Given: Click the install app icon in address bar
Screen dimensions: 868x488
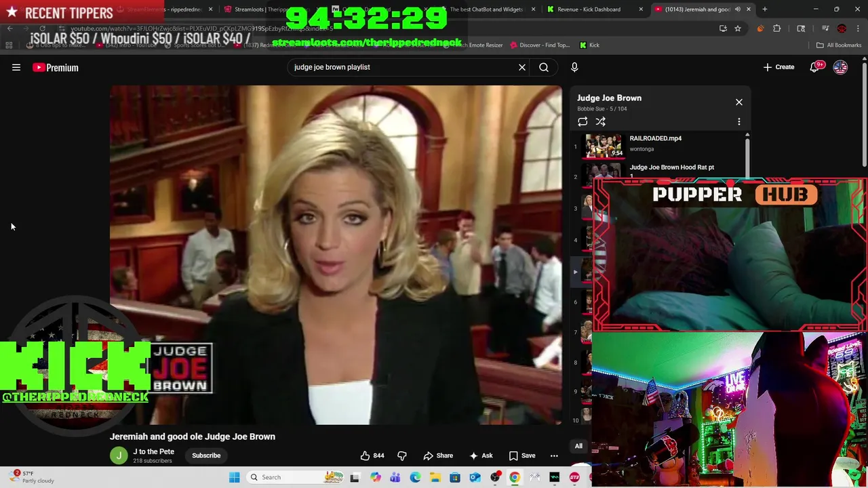Looking at the screenshot, I should point(723,28).
